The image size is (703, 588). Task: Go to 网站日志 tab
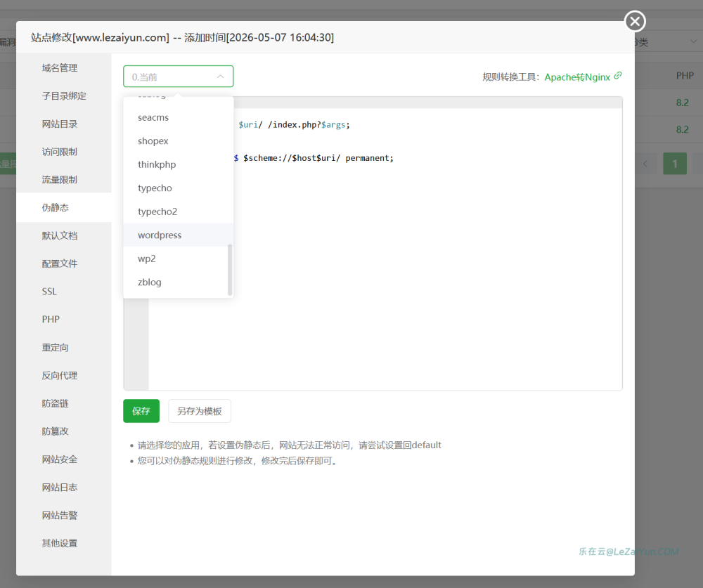click(64, 487)
